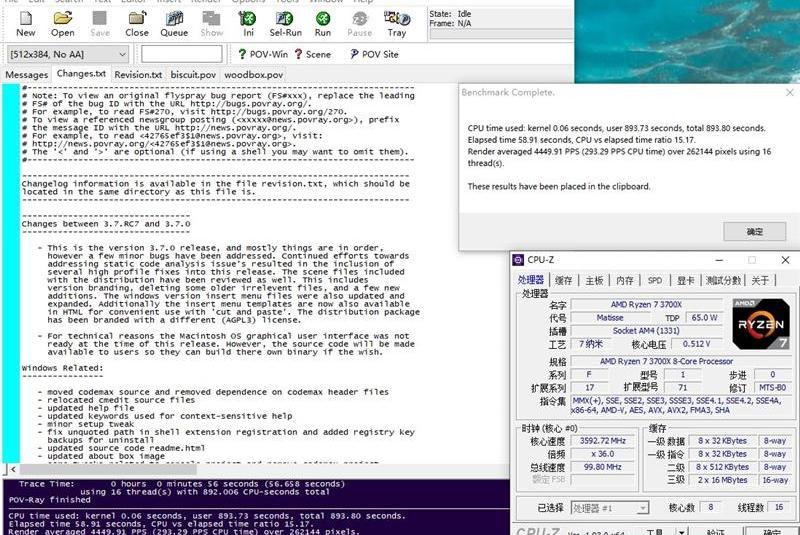The width and height of the screenshot is (800, 535).
Task: Click the render progress bar under State
Action: (x=502, y=34)
